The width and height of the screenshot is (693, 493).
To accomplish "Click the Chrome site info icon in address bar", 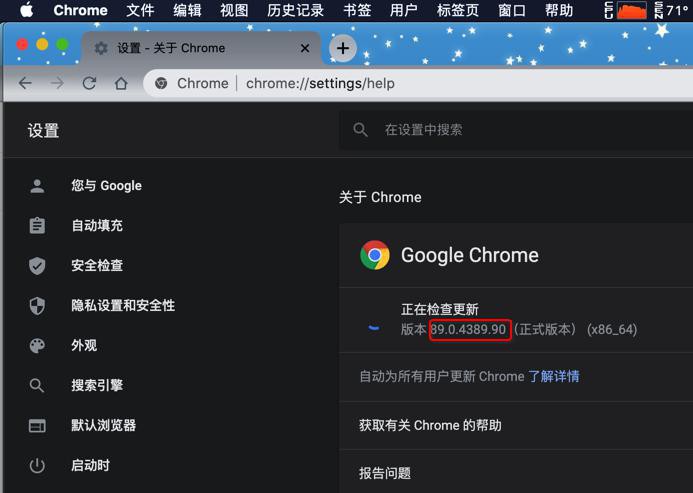I will [x=161, y=83].
